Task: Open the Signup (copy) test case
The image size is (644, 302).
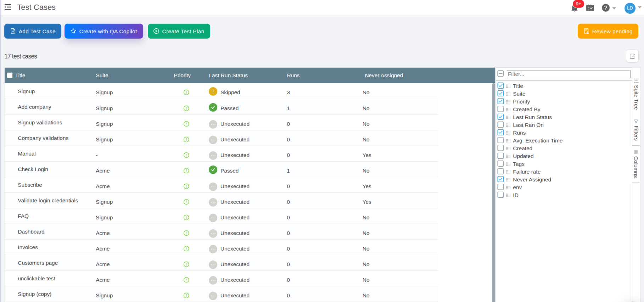Action: (x=35, y=294)
